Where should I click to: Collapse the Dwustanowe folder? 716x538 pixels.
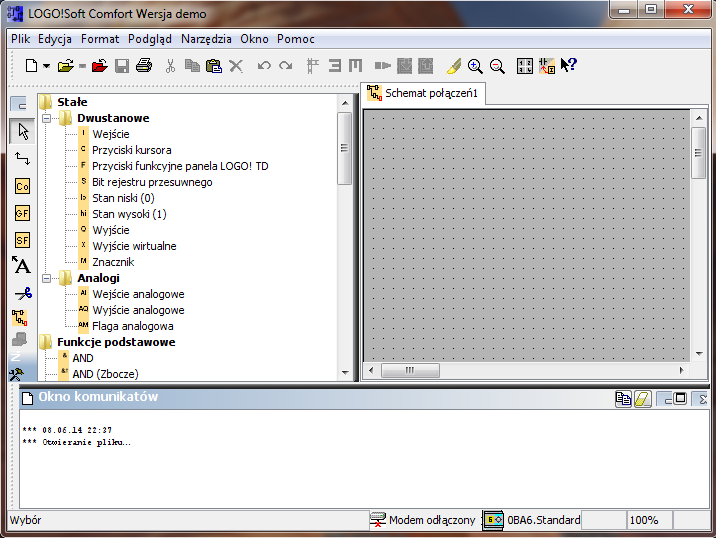(x=47, y=118)
